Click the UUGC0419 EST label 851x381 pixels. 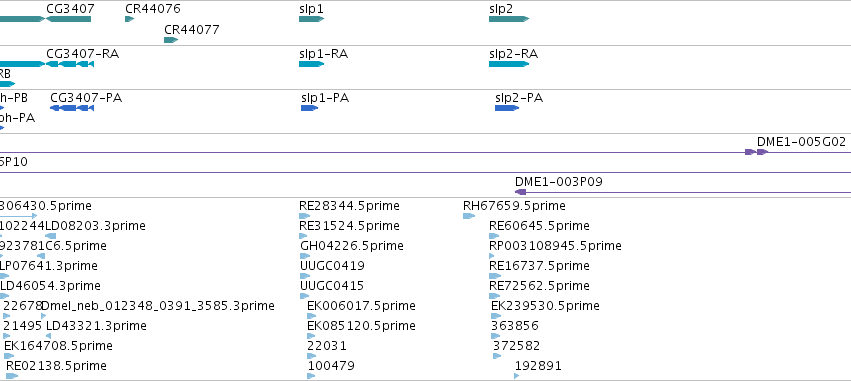point(332,266)
